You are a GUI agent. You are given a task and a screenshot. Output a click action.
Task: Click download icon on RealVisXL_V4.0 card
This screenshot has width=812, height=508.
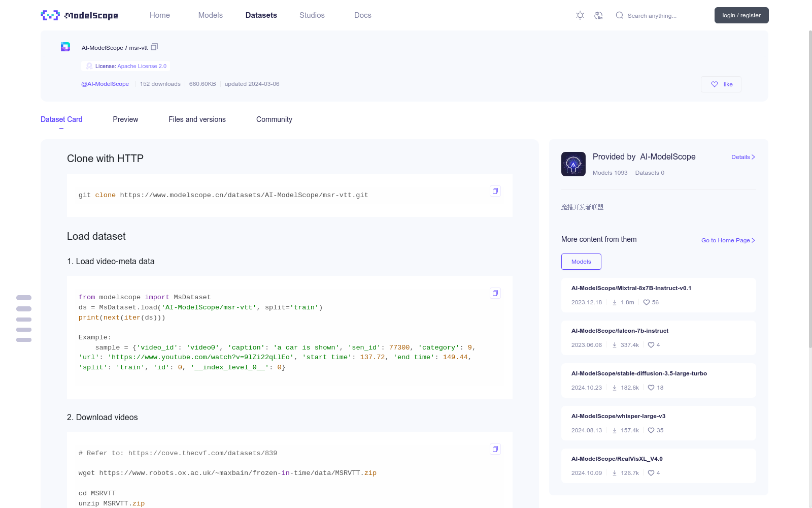[615, 473]
